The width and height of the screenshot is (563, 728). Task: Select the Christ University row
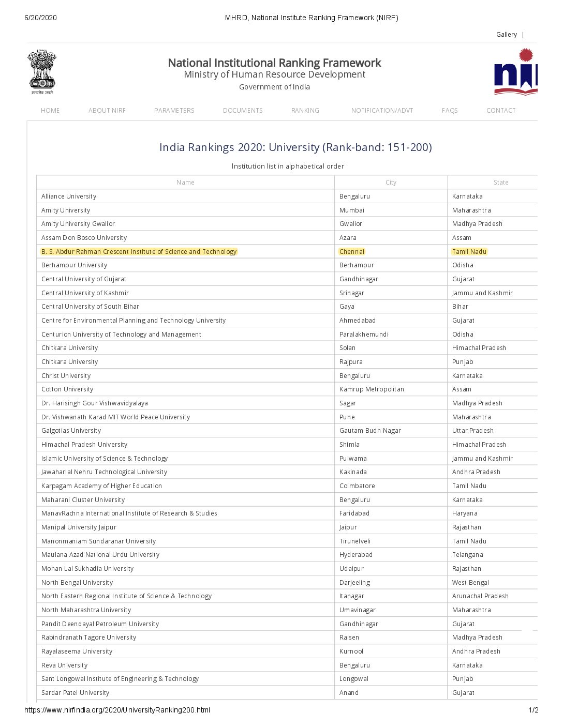point(66,376)
